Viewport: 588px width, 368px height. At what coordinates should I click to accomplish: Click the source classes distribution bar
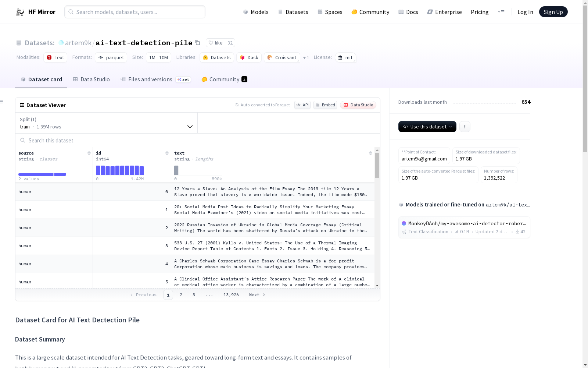pyautogui.click(x=42, y=174)
